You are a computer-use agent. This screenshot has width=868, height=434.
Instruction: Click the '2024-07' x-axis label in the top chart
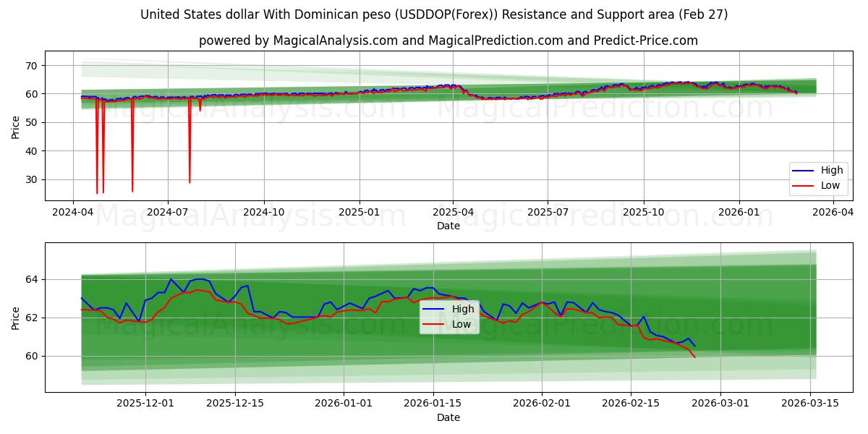click(x=168, y=212)
